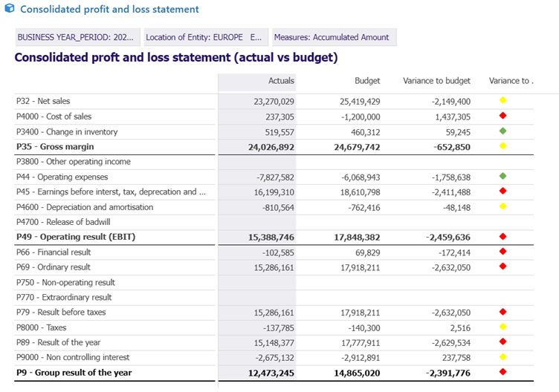Click the Consolidated profit and loss statement title

[x=109, y=10]
